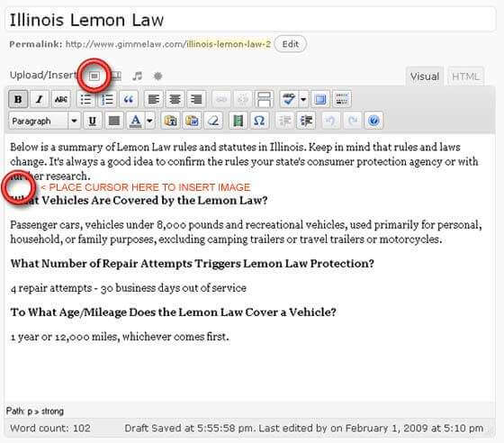The height and width of the screenshot is (443, 504).
Task: Open the Paragraph format dropdown
Action: tap(44, 121)
